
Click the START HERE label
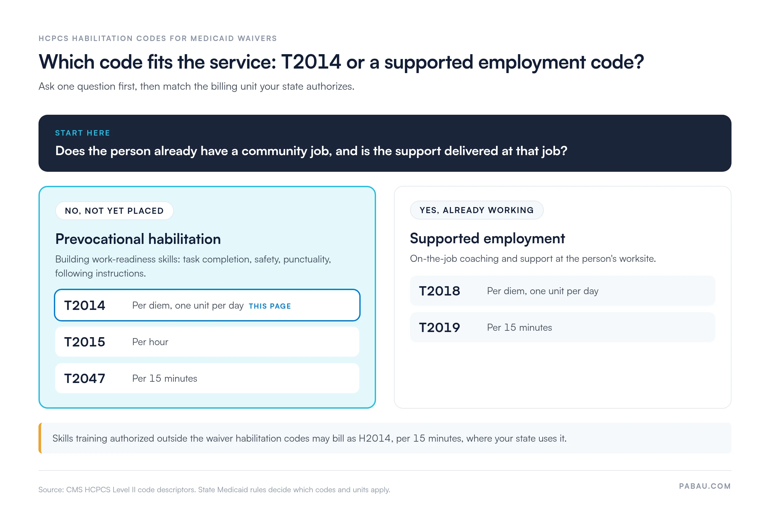coord(82,133)
